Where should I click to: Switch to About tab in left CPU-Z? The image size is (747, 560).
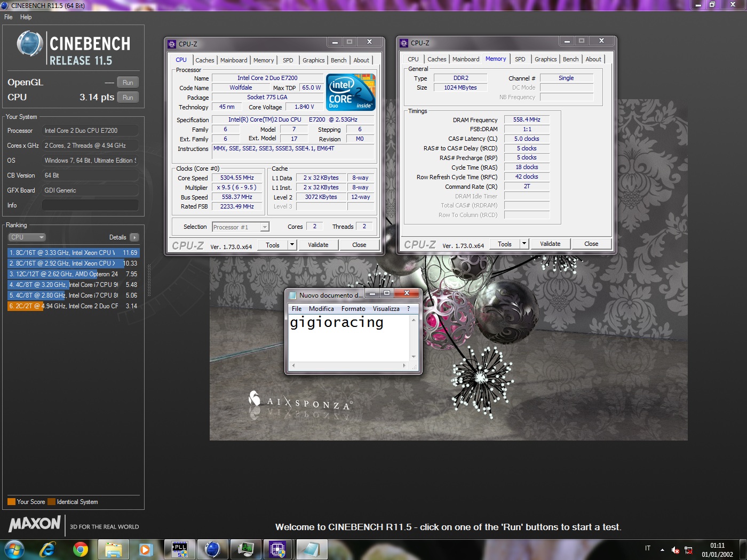click(x=361, y=60)
